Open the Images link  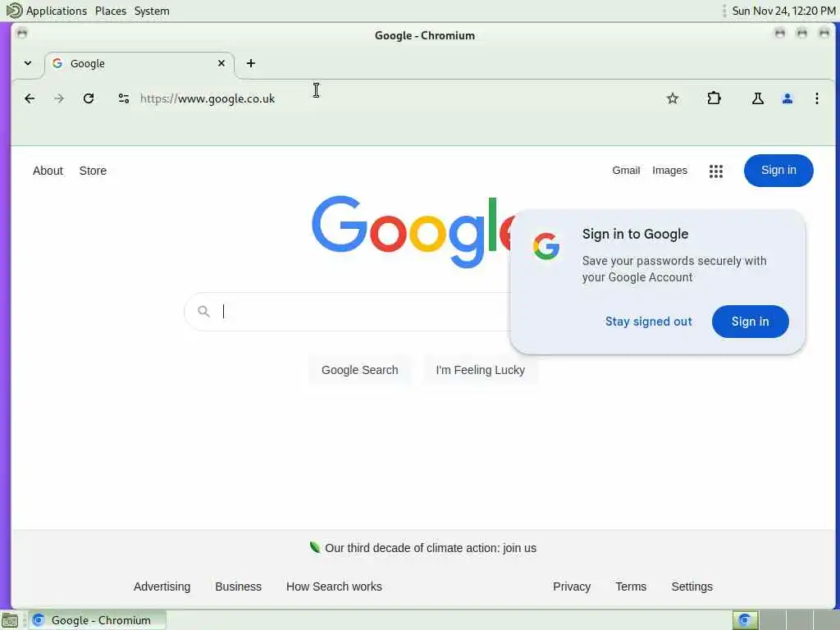pyautogui.click(x=669, y=171)
